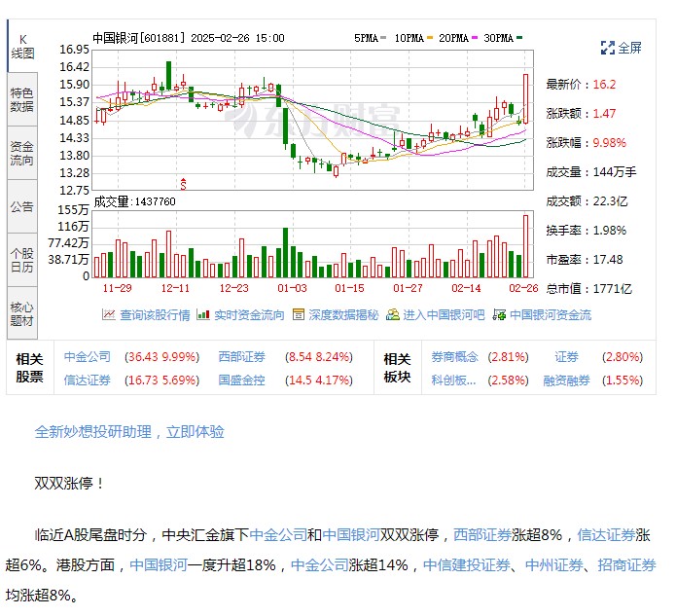The image size is (676, 616).
Task: Click 中信建投证券 link in article
Action: [x=467, y=564]
